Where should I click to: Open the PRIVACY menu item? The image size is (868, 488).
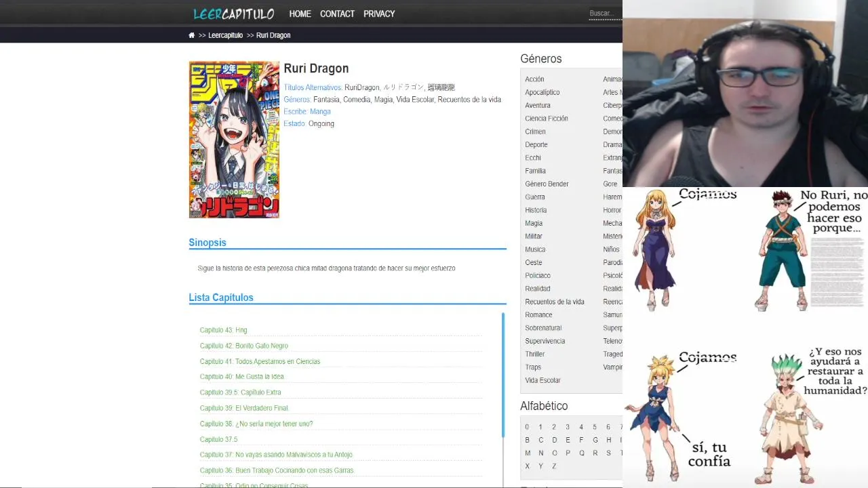379,14
